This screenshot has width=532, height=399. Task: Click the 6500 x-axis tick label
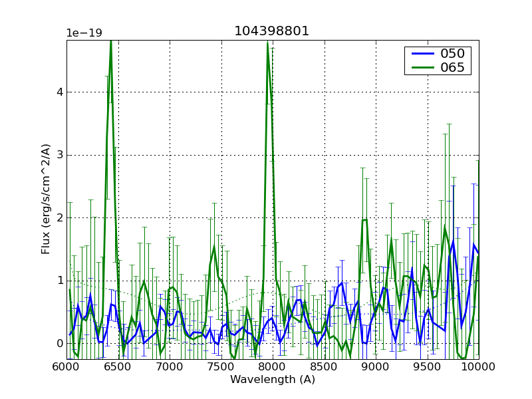tap(118, 366)
